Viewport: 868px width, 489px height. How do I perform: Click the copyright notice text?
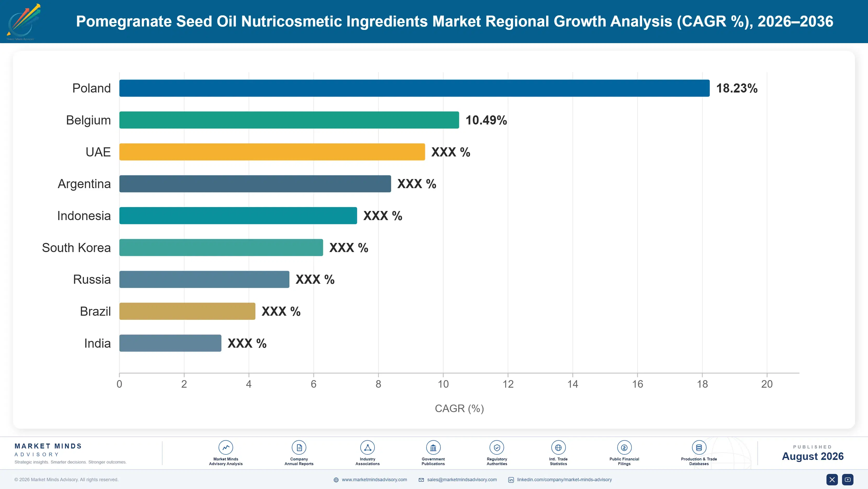[x=66, y=480]
